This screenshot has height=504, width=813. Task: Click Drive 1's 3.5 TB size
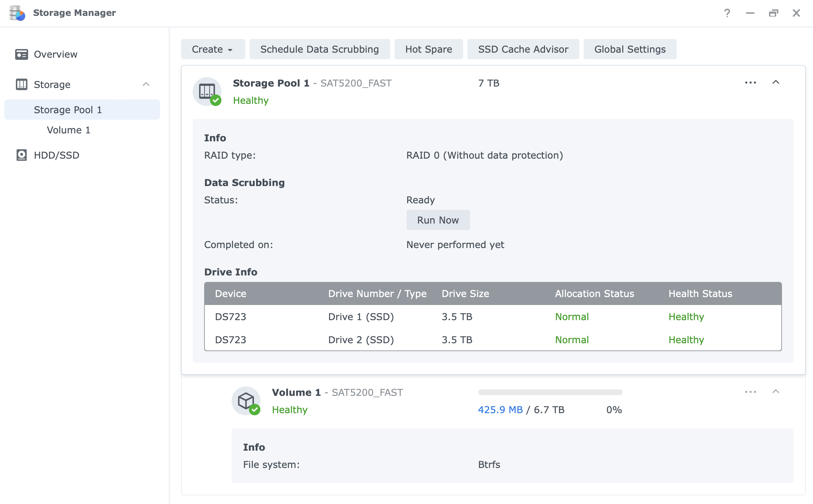click(x=457, y=317)
